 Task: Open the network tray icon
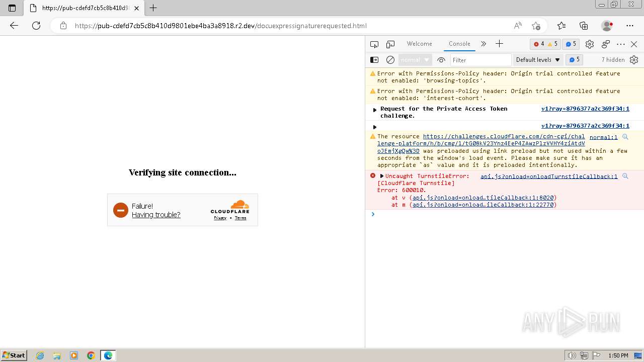tap(584, 355)
